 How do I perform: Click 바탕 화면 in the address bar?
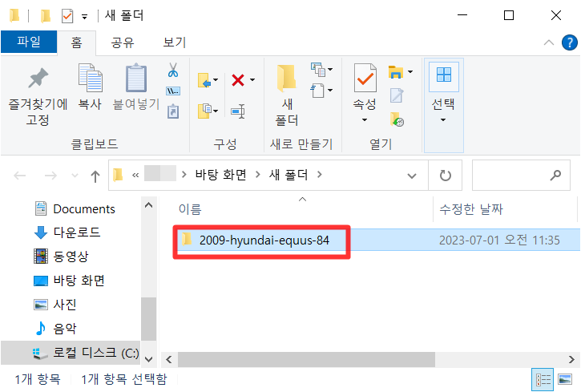tap(221, 175)
